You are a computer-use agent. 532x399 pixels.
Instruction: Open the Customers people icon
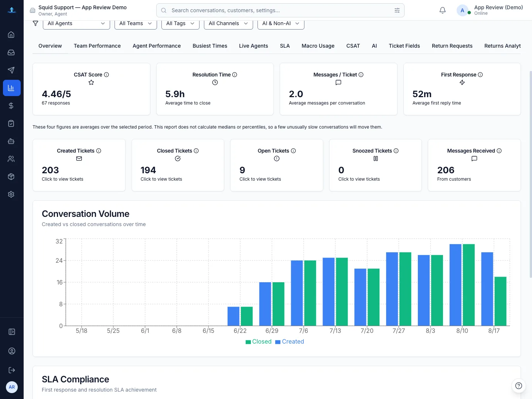(11, 159)
